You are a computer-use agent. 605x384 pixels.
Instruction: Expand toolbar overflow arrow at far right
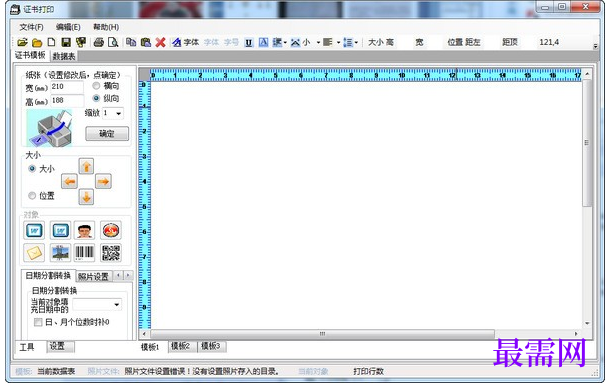595,46
